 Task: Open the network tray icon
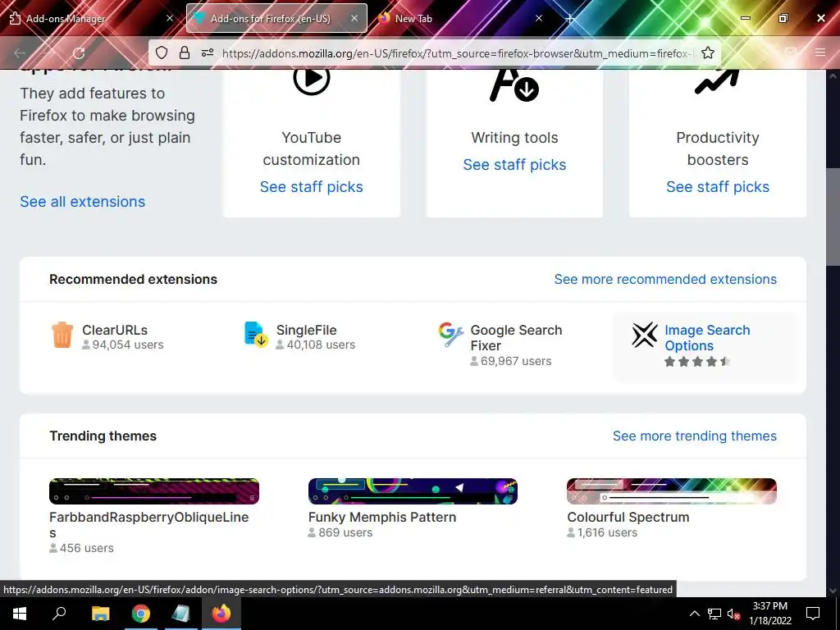tap(714, 614)
